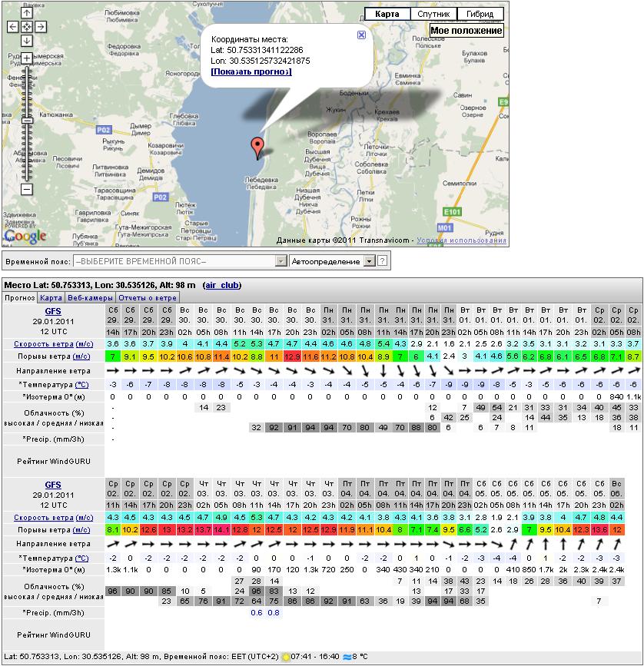Pan the map right with arrow button
Screen dimensions: 644x666
41,27
